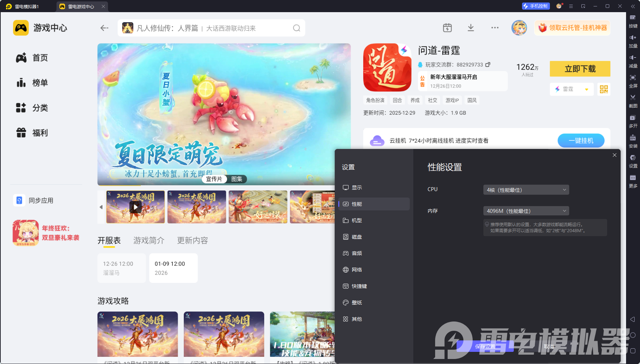Click 同步应用 in the sidebar
The height and width of the screenshot is (364, 640).
click(x=33, y=200)
